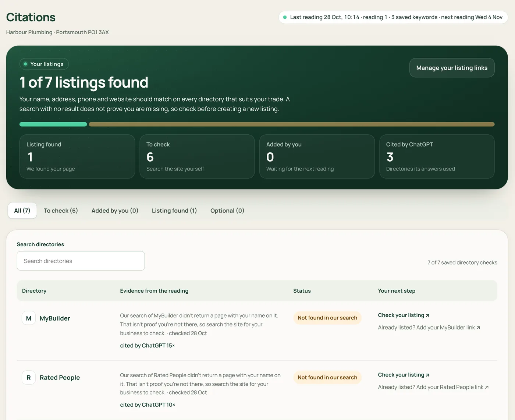Select the Optional (0) tab
The image size is (515, 420).
[227, 211]
